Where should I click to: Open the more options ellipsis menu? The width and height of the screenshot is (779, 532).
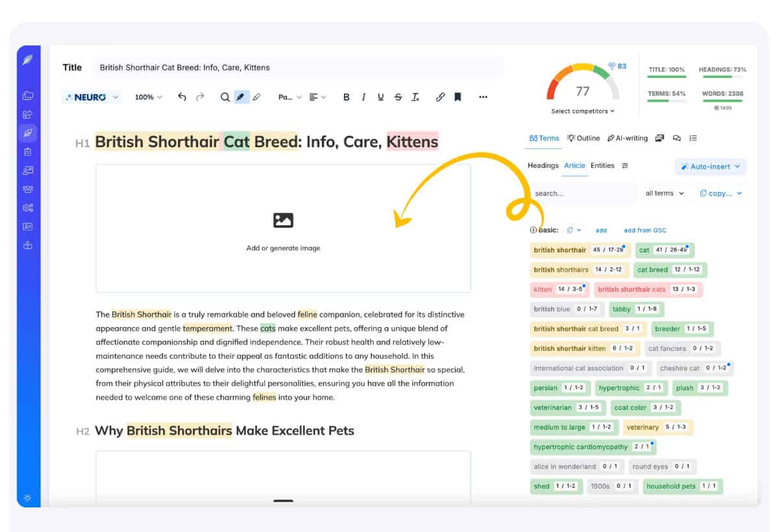pyautogui.click(x=483, y=97)
